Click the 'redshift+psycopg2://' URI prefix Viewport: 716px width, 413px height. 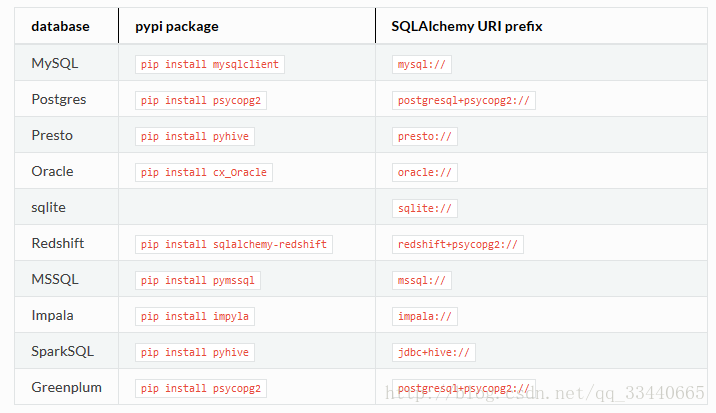click(x=458, y=244)
